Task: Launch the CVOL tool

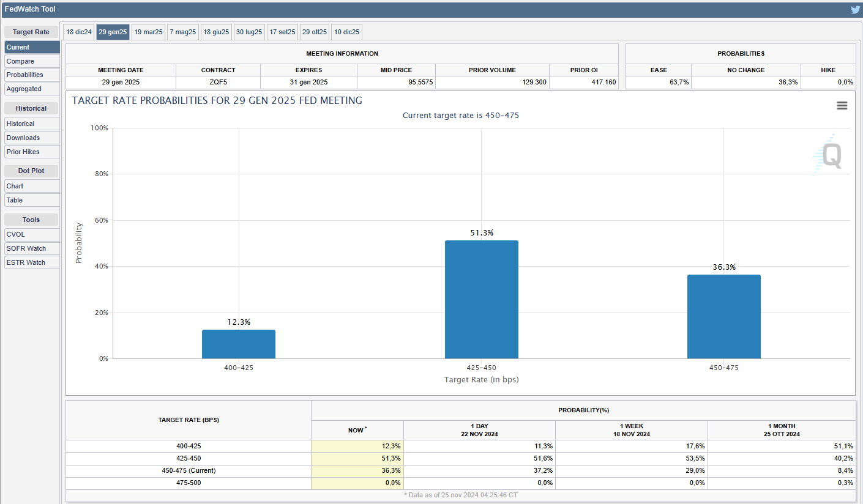Action: coord(32,234)
